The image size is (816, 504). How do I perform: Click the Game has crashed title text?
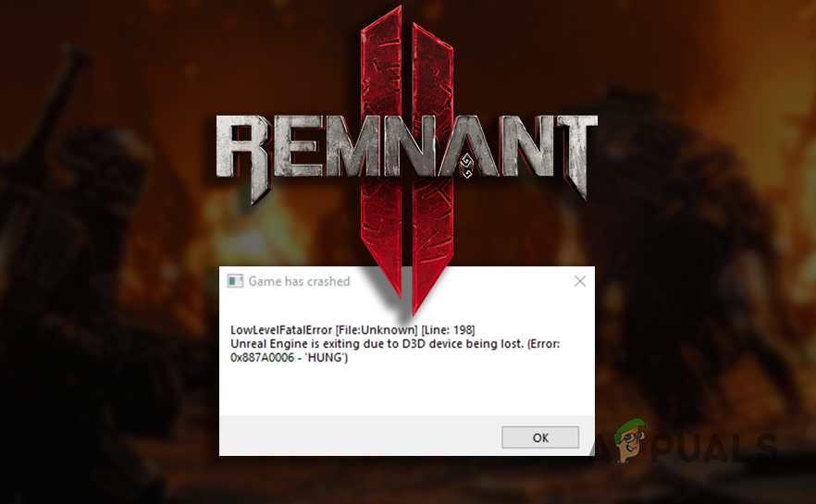point(299,281)
